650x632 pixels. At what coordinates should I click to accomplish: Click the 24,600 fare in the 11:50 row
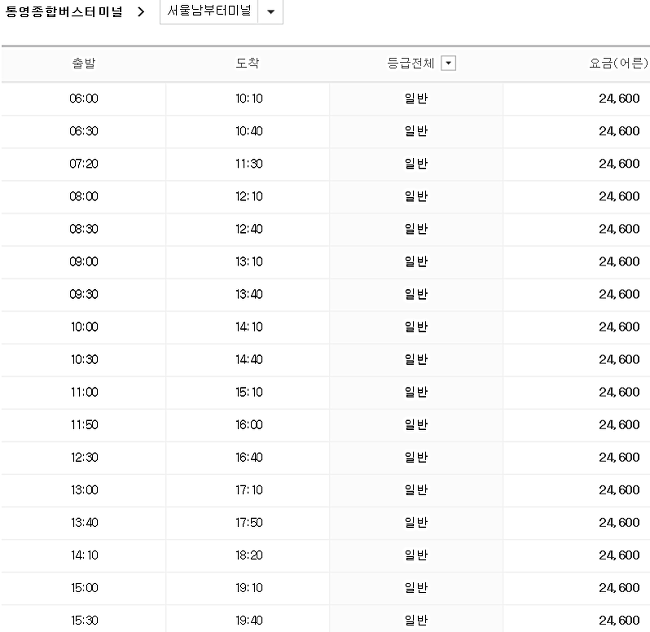click(x=619, y=425)
